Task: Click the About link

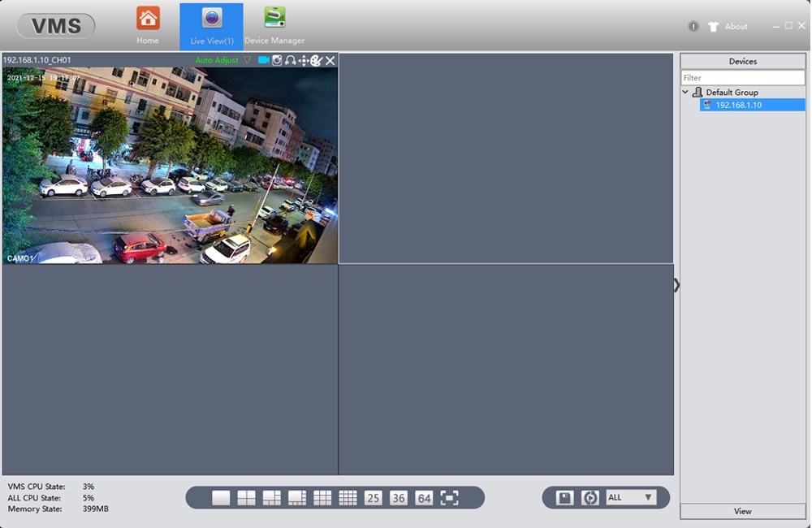Action: (736, 27)
